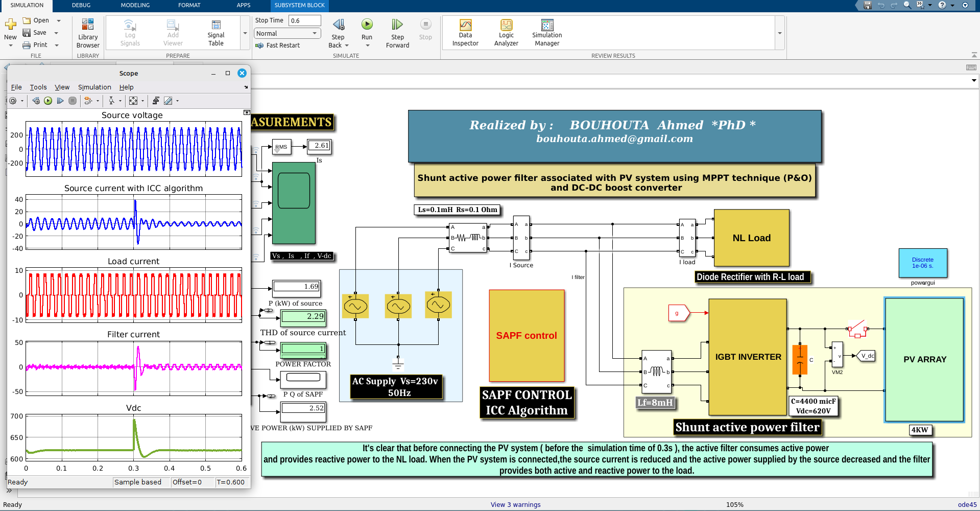Click the Scope triggers icon
Viewport: 980px width, 511px height.
[156, 101]
